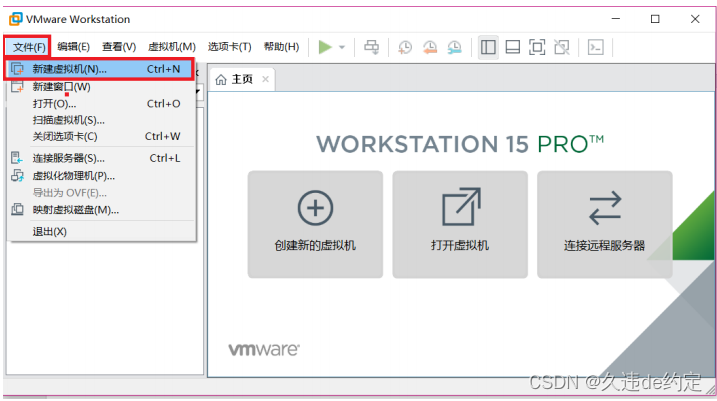This screenshot has height=401, width=717.
Task: Click the Revert to Snapshot icon
Action: coord(429,47)
